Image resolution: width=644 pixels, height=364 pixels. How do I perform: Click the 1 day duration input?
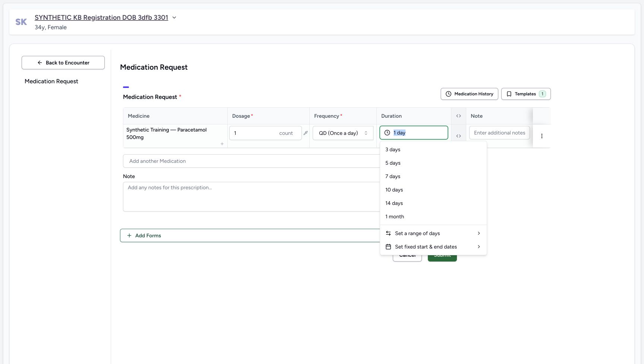point(414,133)
